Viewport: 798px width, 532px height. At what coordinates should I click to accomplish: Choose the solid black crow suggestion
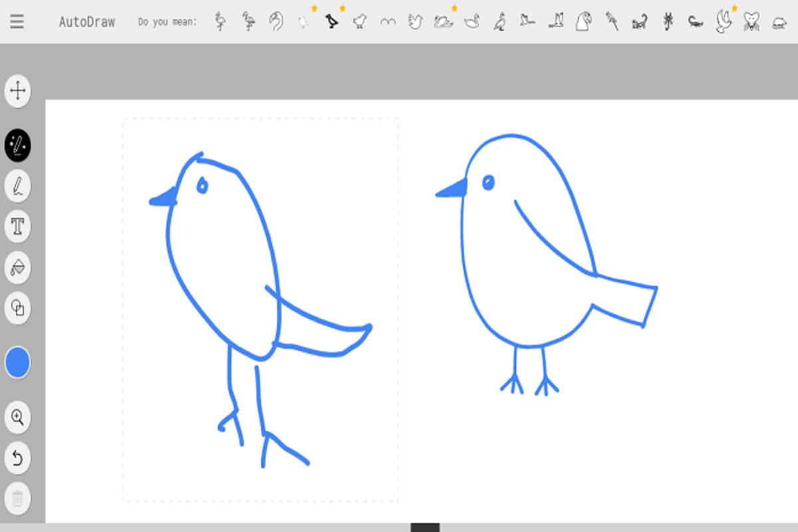click(332, 22)
